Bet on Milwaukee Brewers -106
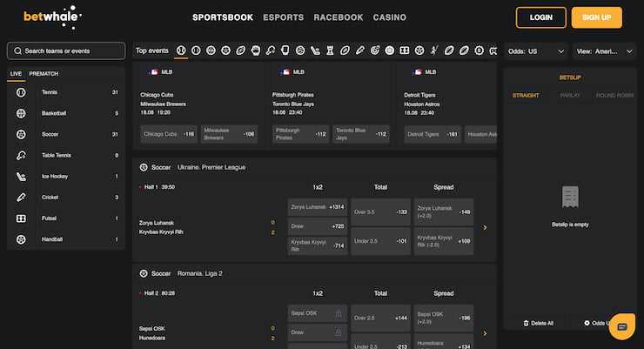644x349 pixels. click(229, 134)
